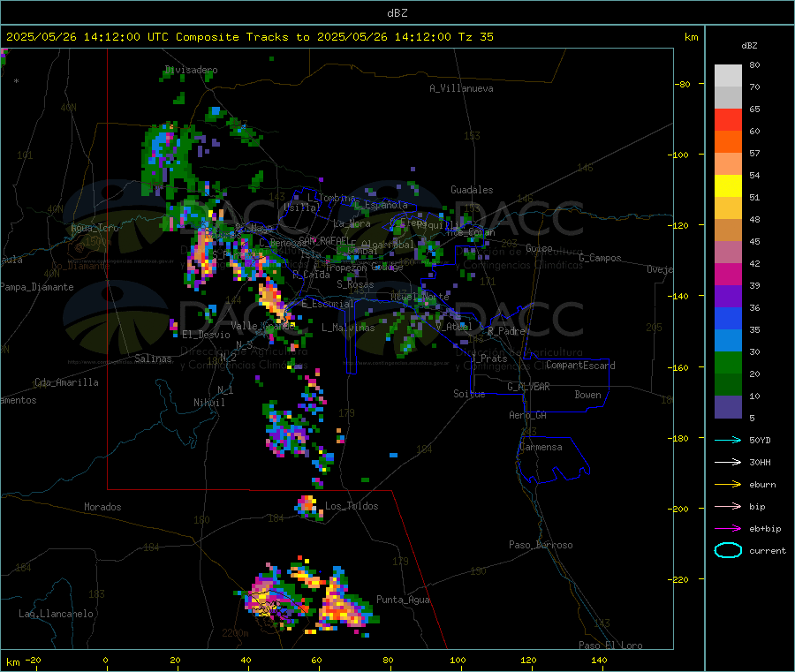This screenshot has height=672, width=795.
Task: Click the Pampa_Diamante map label
Action: pyautogui.click(x=36, y=287)
